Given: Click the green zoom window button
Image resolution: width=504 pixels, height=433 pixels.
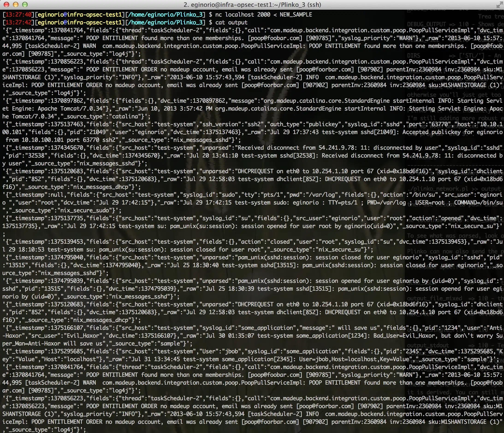Looking at the screenshot, I should click(25, 5).
